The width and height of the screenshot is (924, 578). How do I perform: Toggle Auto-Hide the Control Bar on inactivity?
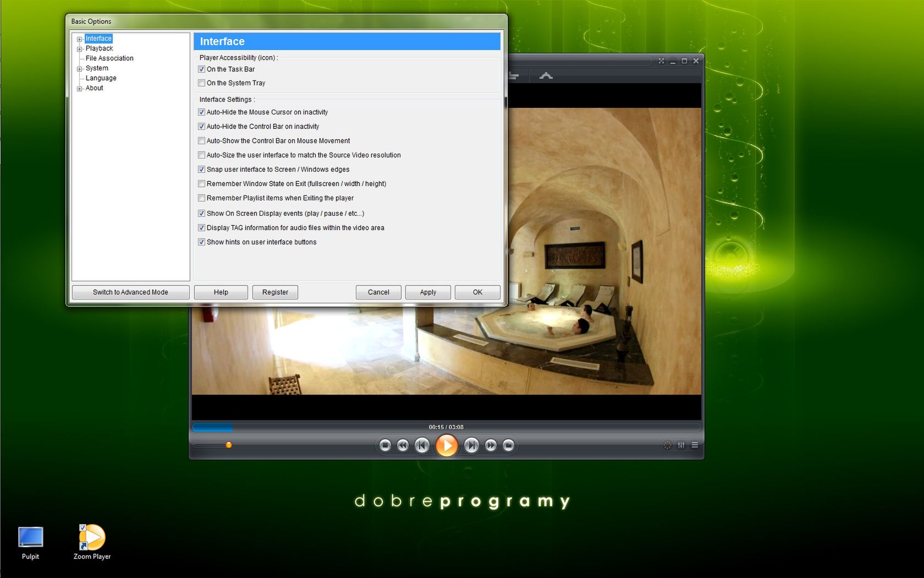(x=201, y=127)
